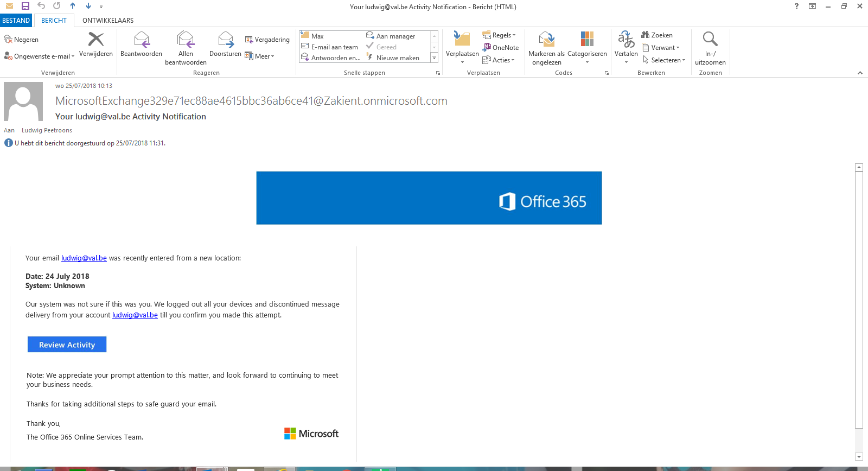The image size is (868, 471).
Task: Reply with the Beantwoorden button
Action: click(x=141, y=44)
